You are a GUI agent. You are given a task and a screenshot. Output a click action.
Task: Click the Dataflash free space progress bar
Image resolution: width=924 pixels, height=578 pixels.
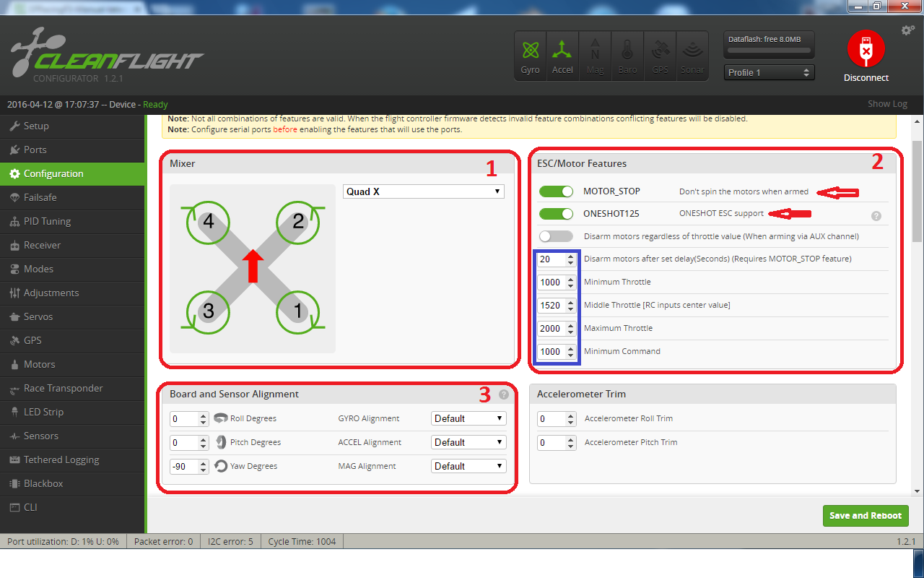point(770,51)
